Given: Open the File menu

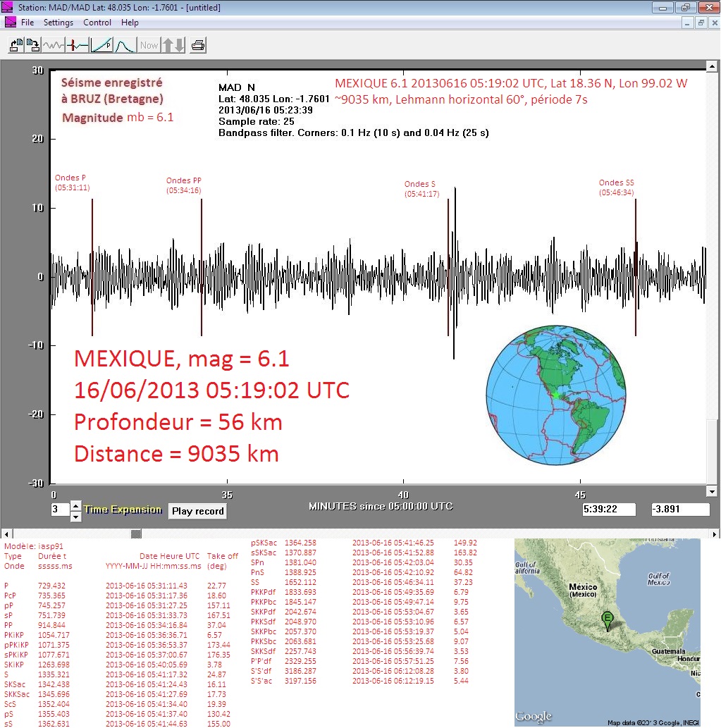Looking at the screenshot, I should (27, 23).
